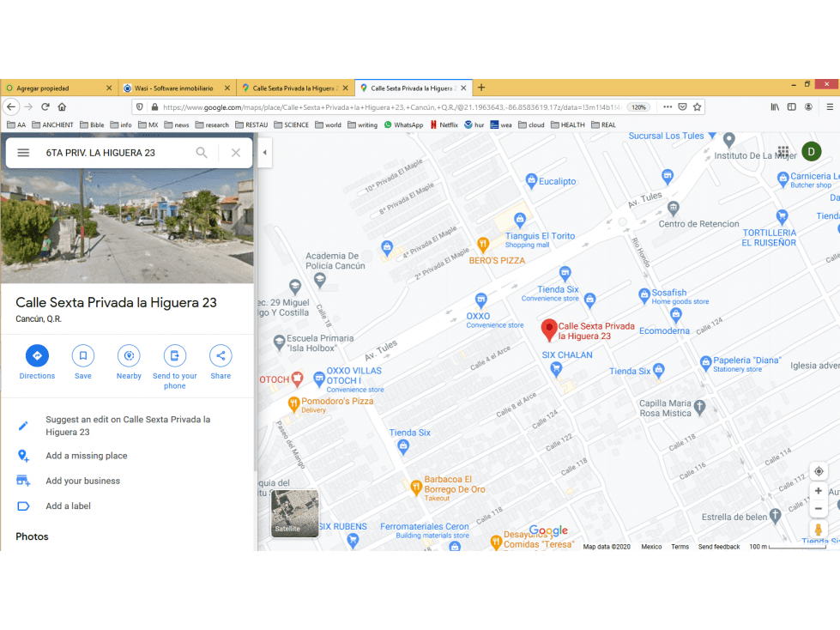Click the URL address bar
This screenshot has height=630, width=840.
point(391,107)
